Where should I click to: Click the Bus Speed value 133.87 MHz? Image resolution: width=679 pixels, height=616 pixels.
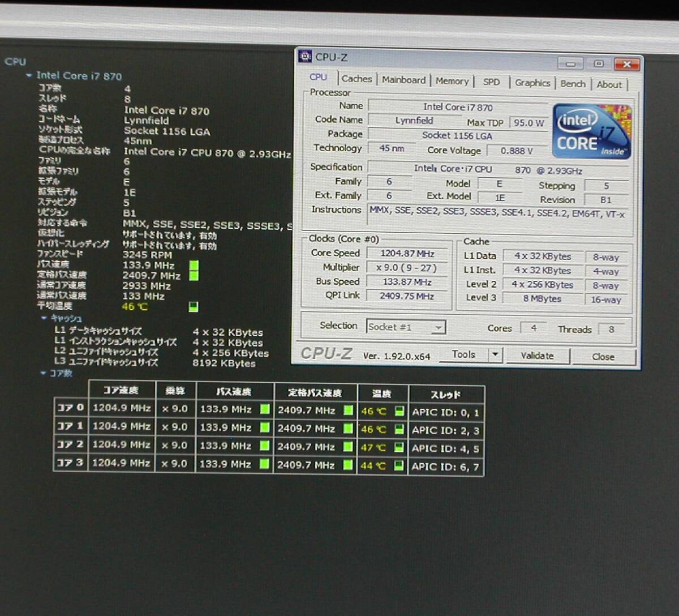point(407,282)
